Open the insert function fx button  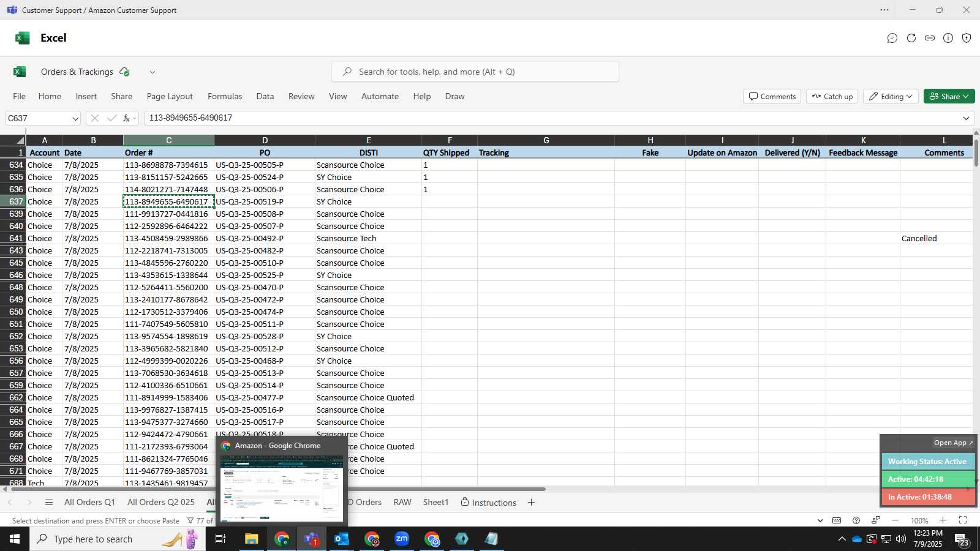pyautogui.click(x=127, y=118)
